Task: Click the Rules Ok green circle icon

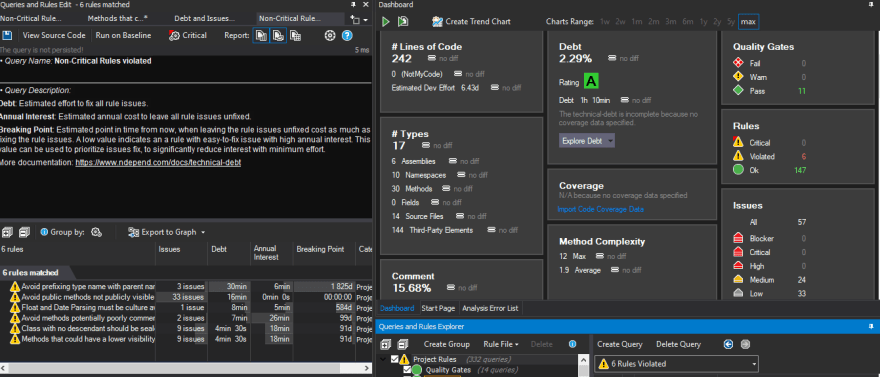Action: (x=739, y=170)
